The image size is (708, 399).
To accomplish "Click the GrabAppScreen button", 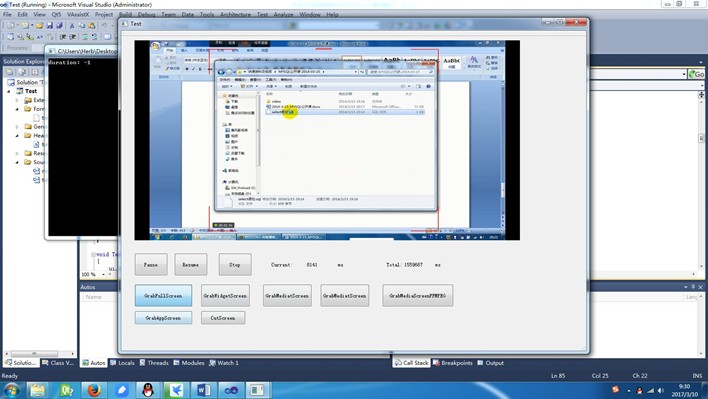I will point(163,318).
